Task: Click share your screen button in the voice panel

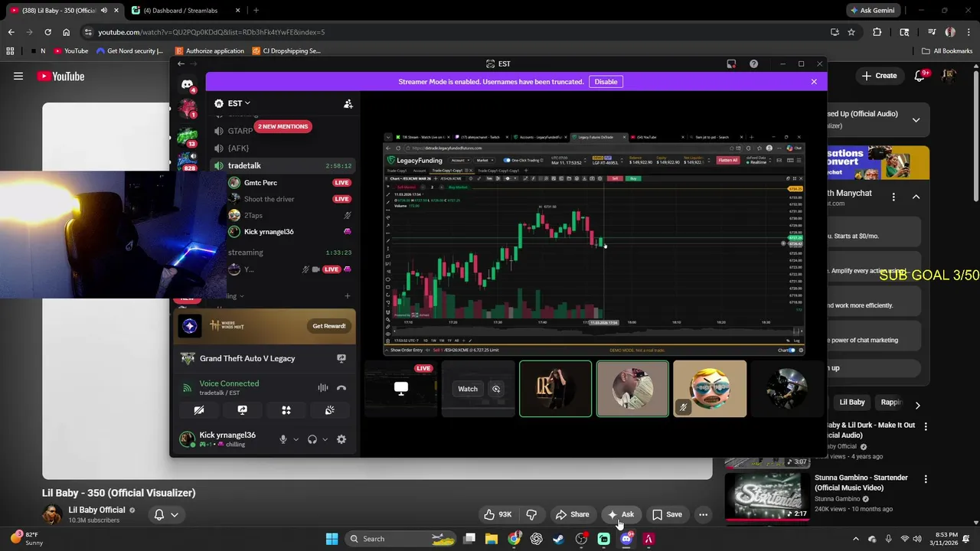Action: [x=242, y=410]
